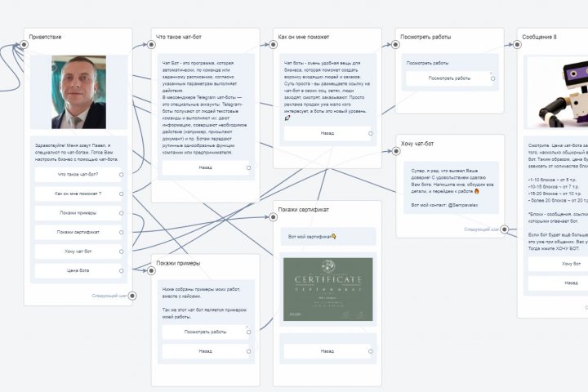Click input connector of Покажи примеры block
588x392 pixels.
(152, 270)
